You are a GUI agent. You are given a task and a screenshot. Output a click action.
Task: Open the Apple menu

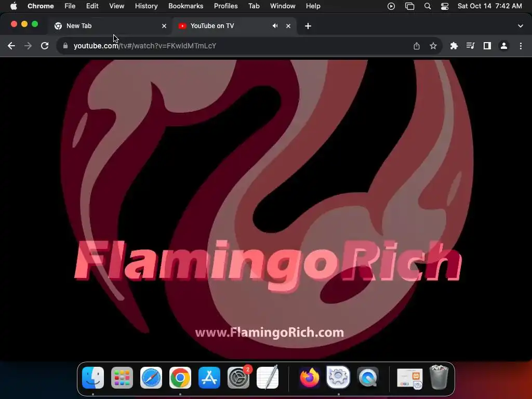pyautogui.click(x=14, y=6)
